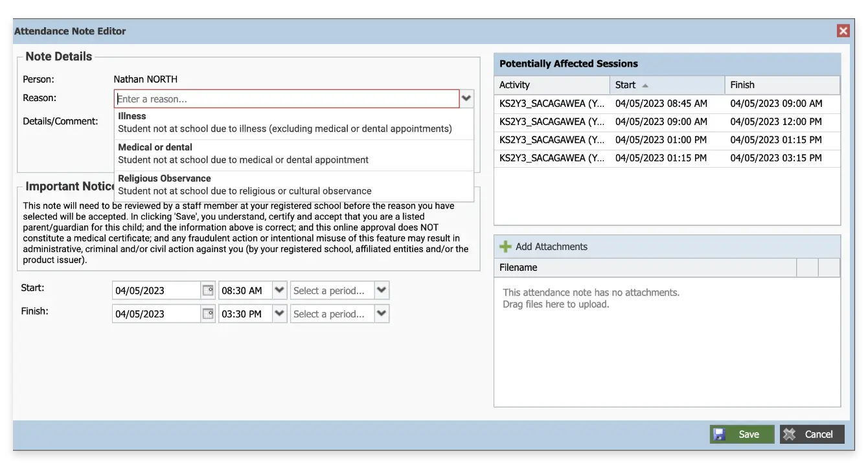Viewport: 868px width, 469px height.
Task: Expand the Reason dropdown arrow
Action: point(466,98)
